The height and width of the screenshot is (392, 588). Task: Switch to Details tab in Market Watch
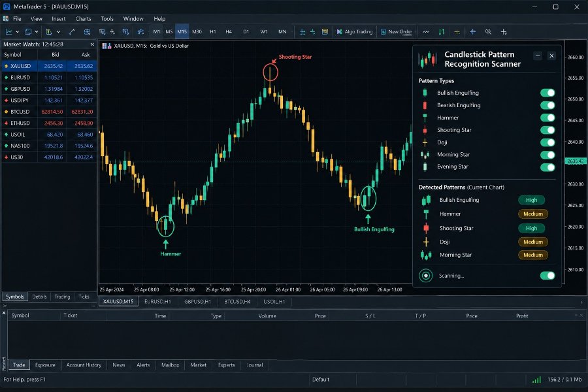[39, 297]
